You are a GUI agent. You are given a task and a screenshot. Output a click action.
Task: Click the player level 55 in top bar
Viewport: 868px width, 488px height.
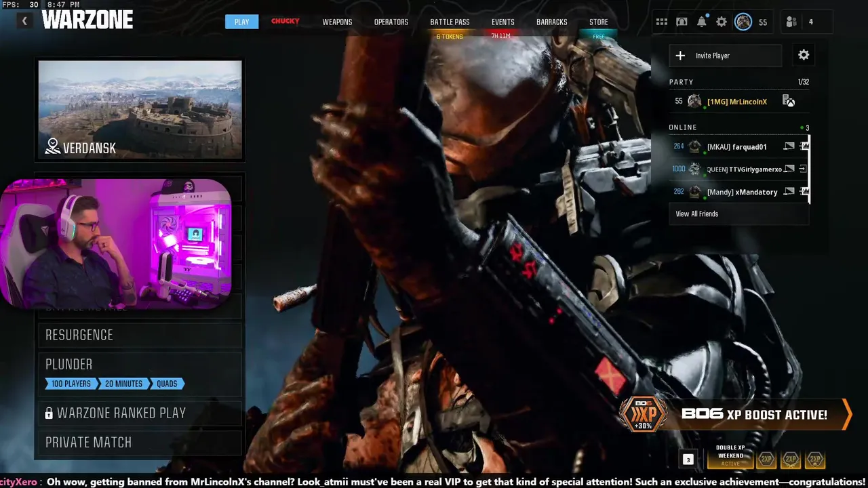(x=763, y=22)
